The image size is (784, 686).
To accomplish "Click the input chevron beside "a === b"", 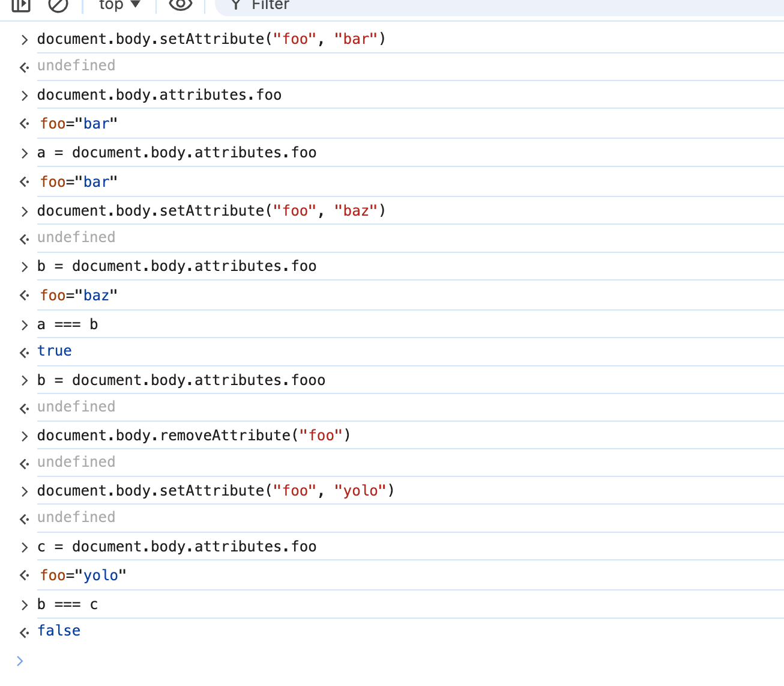I will (x=24, y=325).
